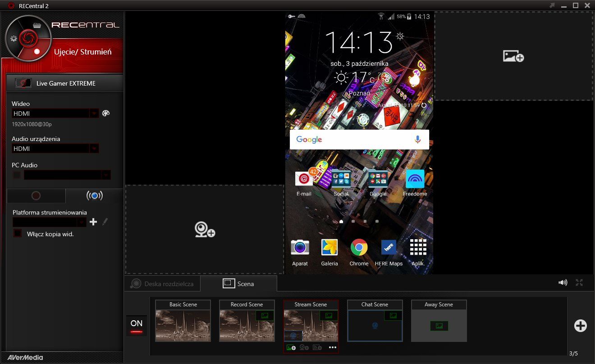The height and width of the screenshot is (364, 595).
Task: Click the arrow icon left of minimize
Action: pos(553,5)
